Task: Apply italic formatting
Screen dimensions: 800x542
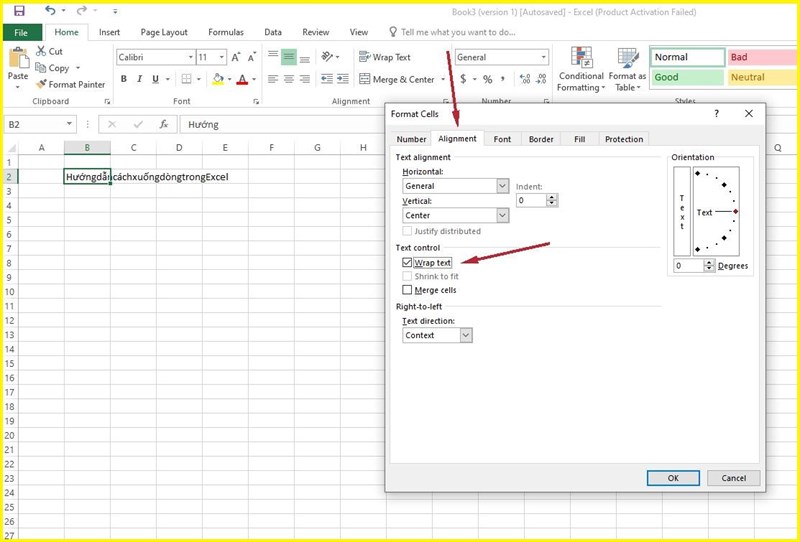Action: click(x=139, y=79)
